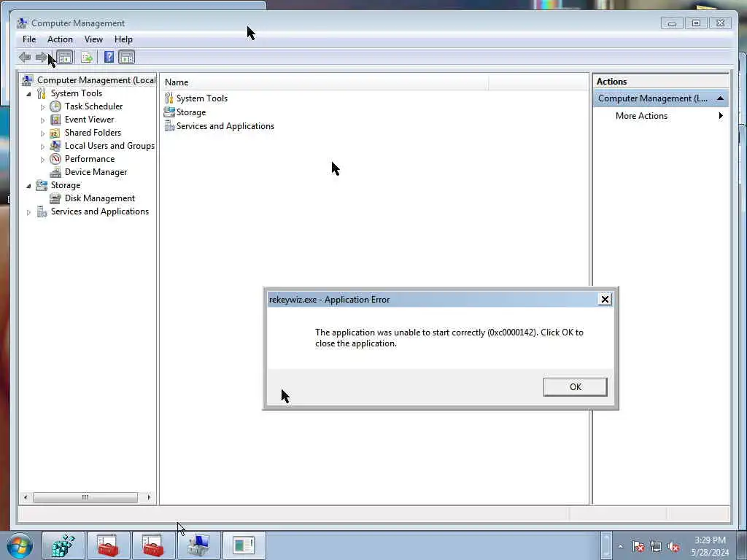This screenshot has height=560, width=747.
Task: Click tree pane scroll left arrow
Action: [26, 497]
